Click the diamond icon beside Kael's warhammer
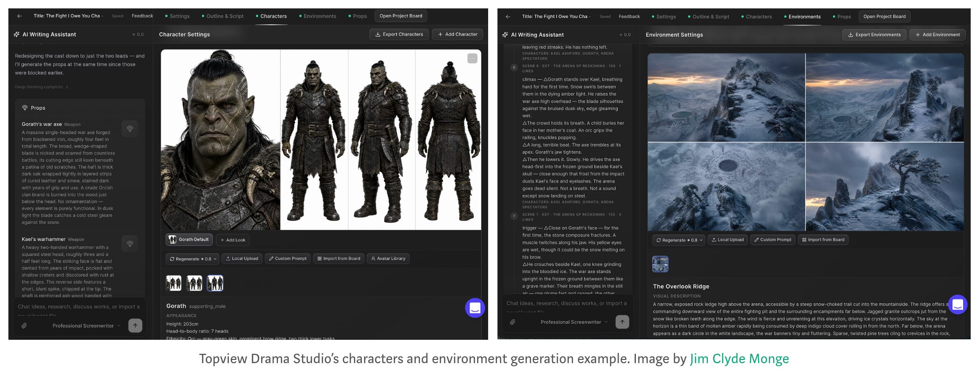The width and height of the screenshot is (980, 379). (130, 244)
